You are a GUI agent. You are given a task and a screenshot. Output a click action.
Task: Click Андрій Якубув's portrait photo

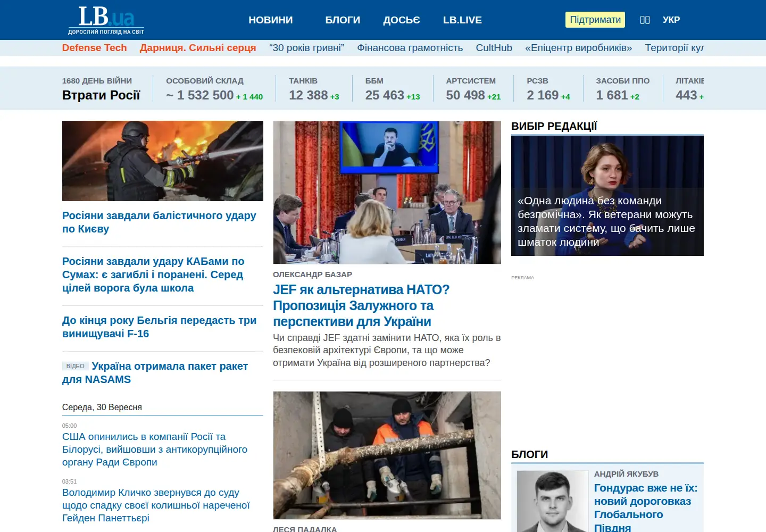coord(553,501)
